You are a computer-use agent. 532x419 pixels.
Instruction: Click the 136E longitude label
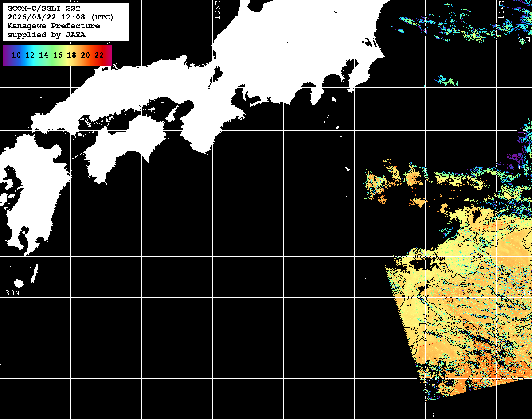217,10
